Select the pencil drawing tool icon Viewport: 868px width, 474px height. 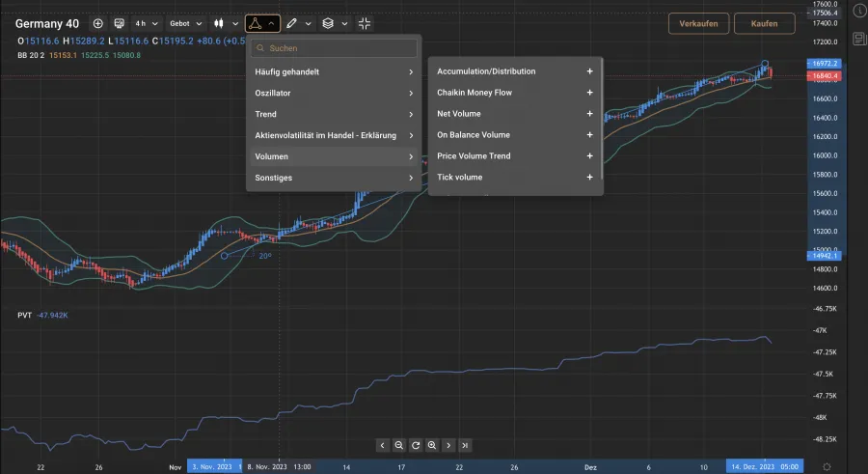[291, 23]
